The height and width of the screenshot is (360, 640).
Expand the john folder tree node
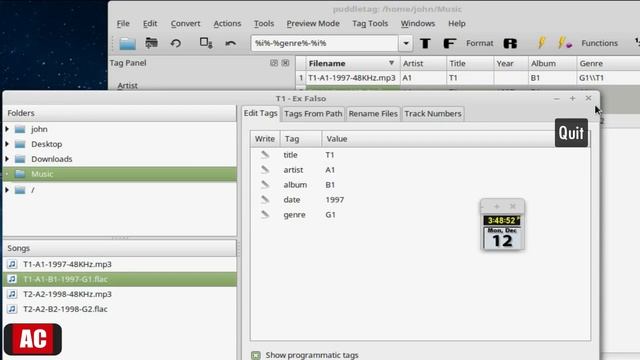point(7,129)
